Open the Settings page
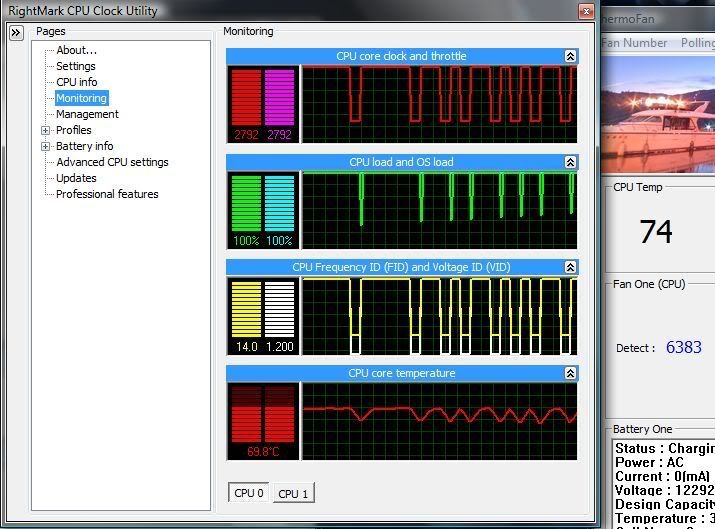715x529 pixels. [x=75, y=66]
